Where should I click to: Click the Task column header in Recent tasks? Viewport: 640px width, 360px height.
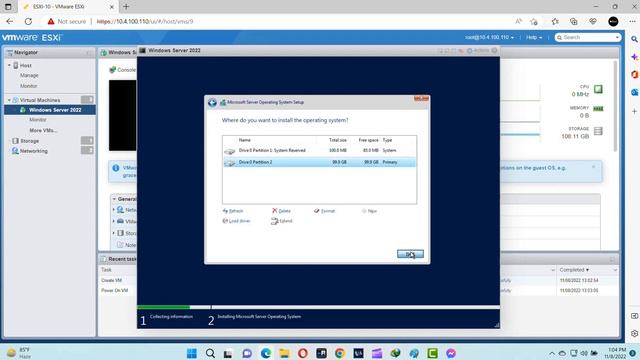(x=107, y=270)
